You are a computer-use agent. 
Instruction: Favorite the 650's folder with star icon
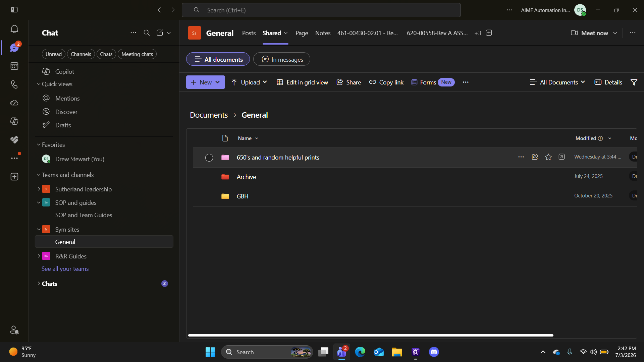coord(548,157)
